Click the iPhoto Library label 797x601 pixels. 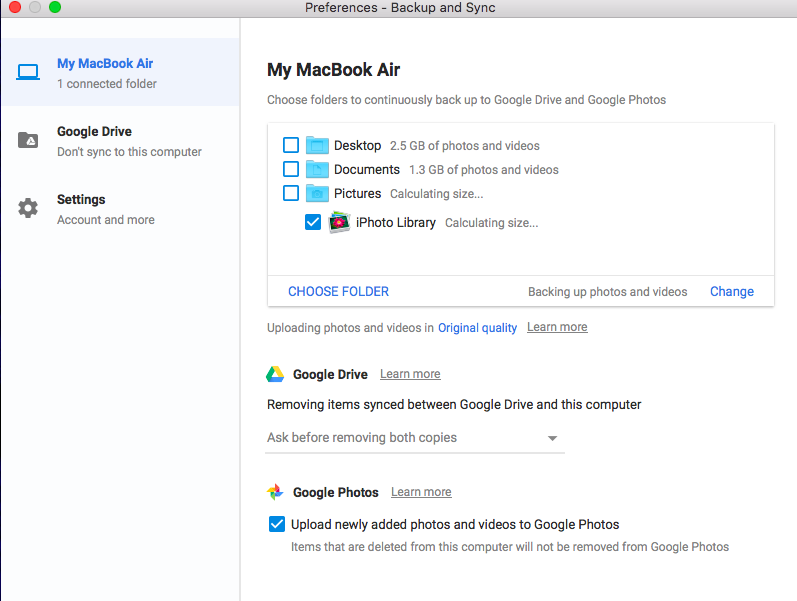coord(396,223)
